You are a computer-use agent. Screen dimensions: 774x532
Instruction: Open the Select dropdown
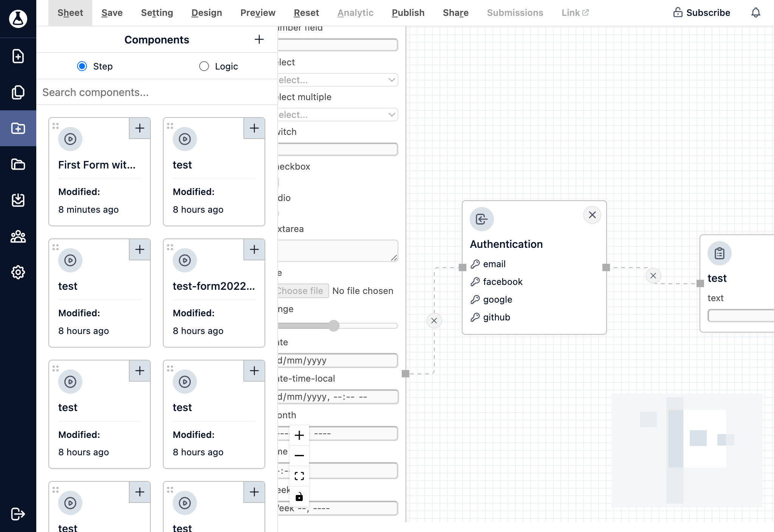(x=338, y=80)
